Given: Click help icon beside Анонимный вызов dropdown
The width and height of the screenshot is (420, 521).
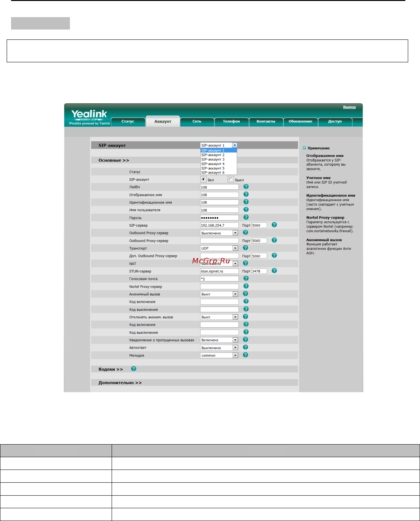Looking at the screenshot, I should tap(245, 294).
